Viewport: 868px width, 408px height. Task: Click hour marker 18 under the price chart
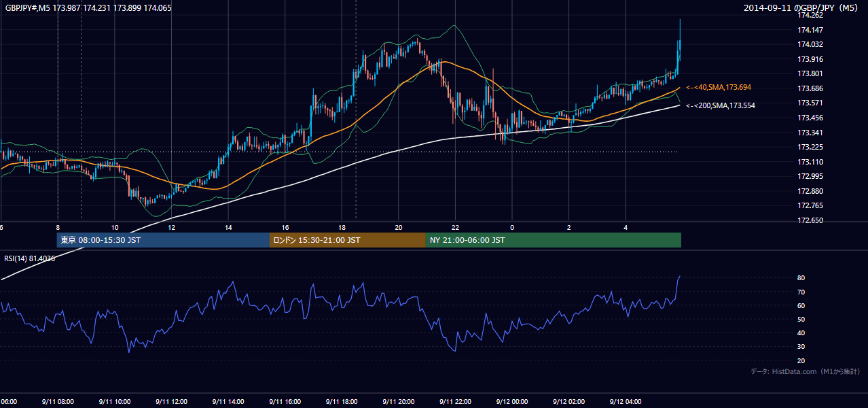coord(342,227)
